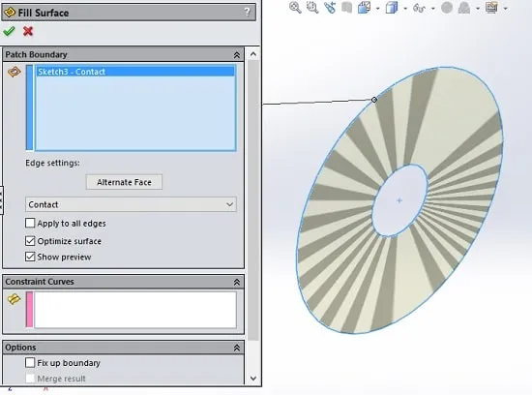Click the Alternate Face button
532x395 pixels.
coord(124,182)
